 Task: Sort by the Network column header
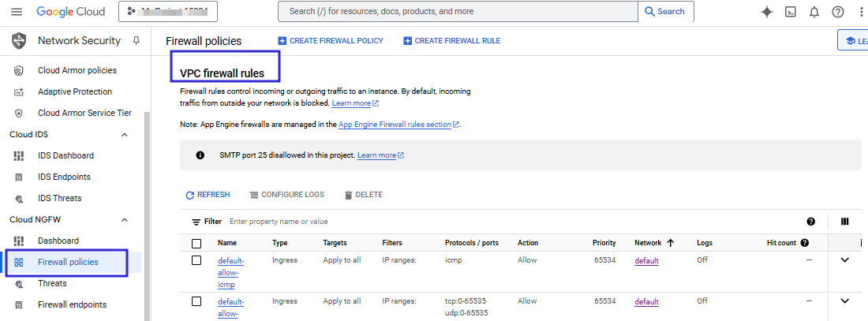[x=654, y=243]
